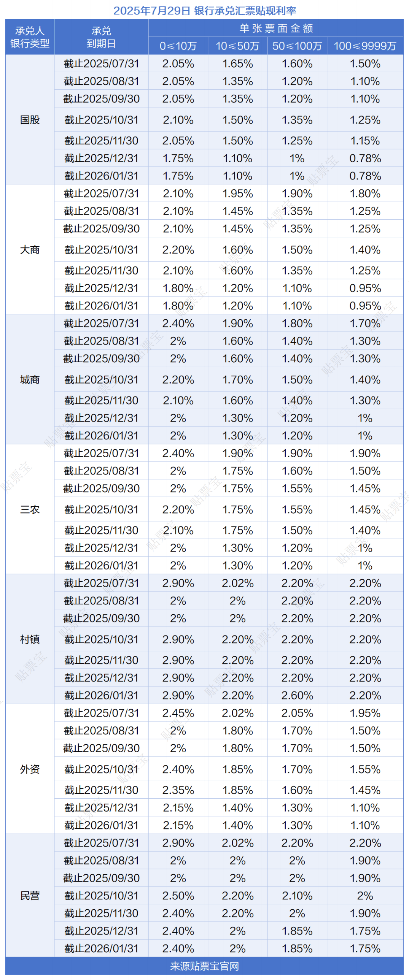Select the 0≤10万 amount column header

point(178,46)
